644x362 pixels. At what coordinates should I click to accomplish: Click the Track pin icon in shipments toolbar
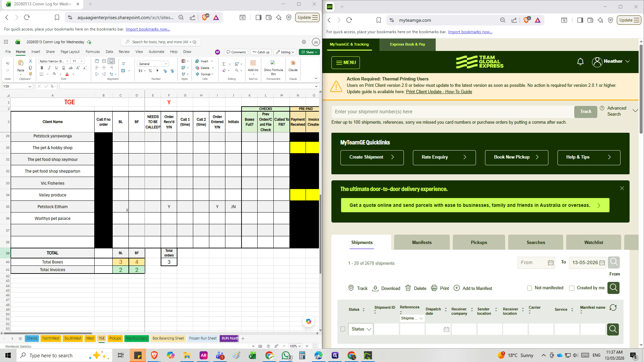pos(351,288)
